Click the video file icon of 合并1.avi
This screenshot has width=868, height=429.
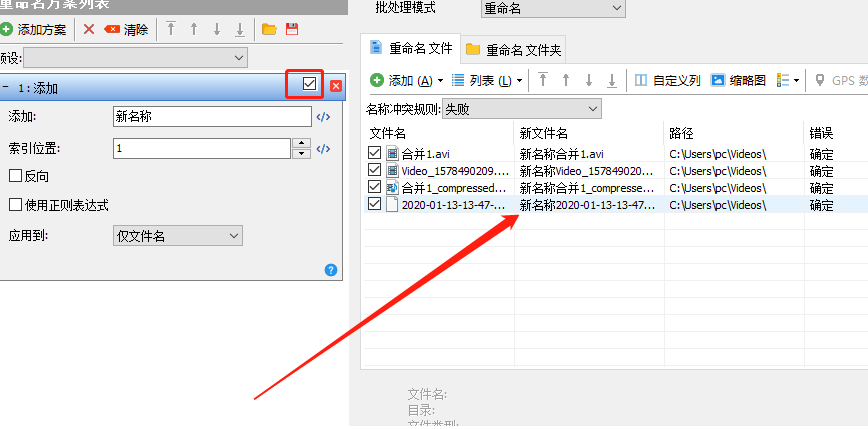(392, 153)
